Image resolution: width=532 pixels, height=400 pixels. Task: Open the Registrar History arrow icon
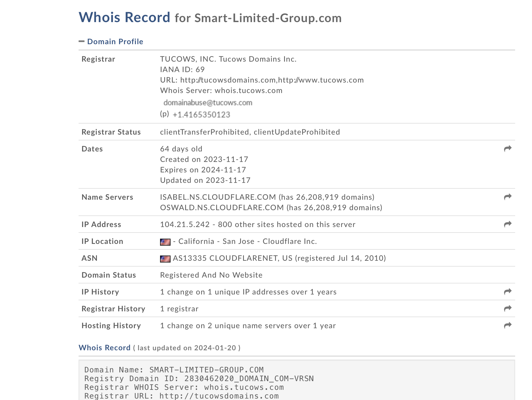pyautogui.click(x=508, y=308)
